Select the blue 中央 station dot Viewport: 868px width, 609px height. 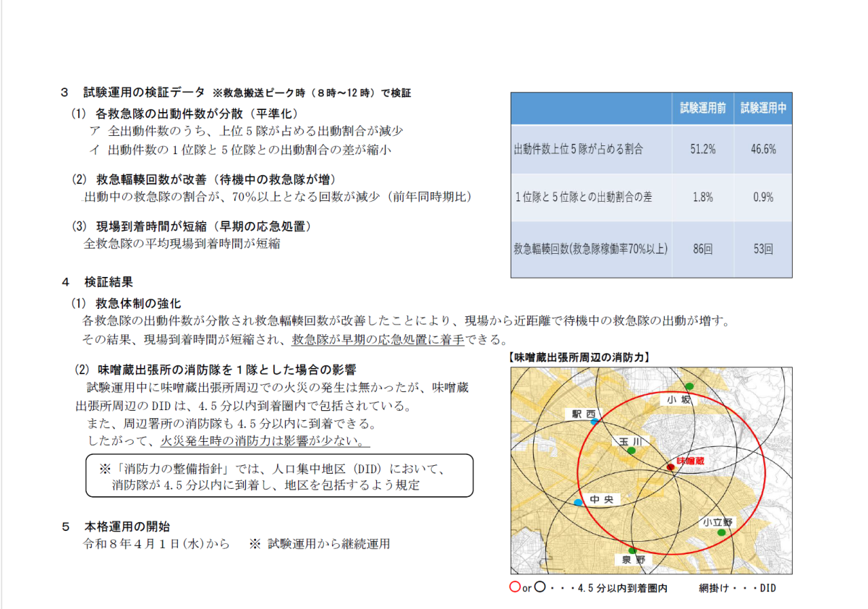[x=577, y=502]
